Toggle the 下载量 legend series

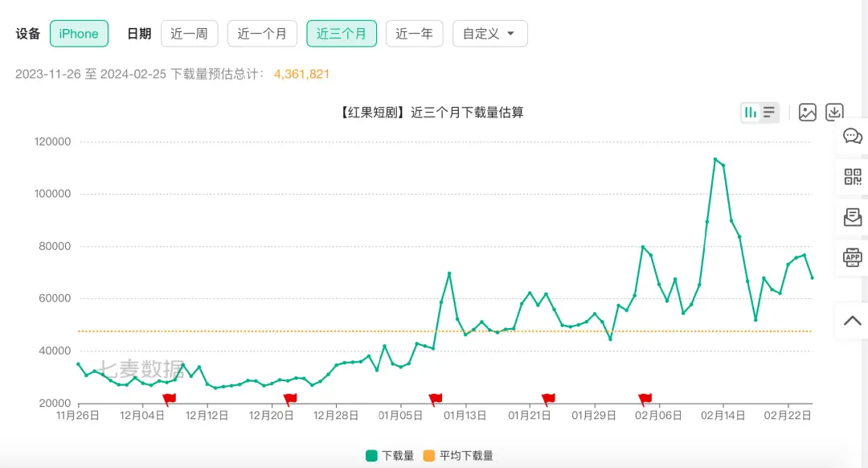point(390,456)
